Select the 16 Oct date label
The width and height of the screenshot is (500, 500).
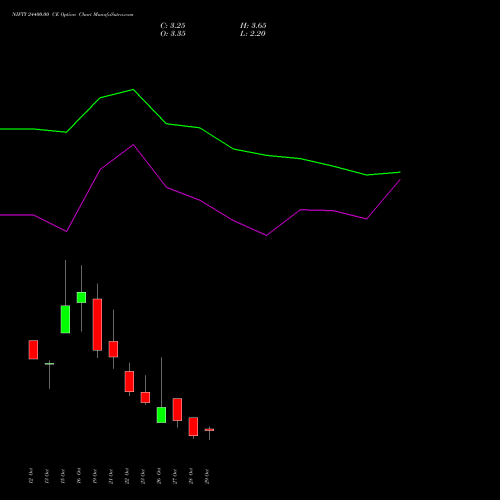tap(79, 476)
